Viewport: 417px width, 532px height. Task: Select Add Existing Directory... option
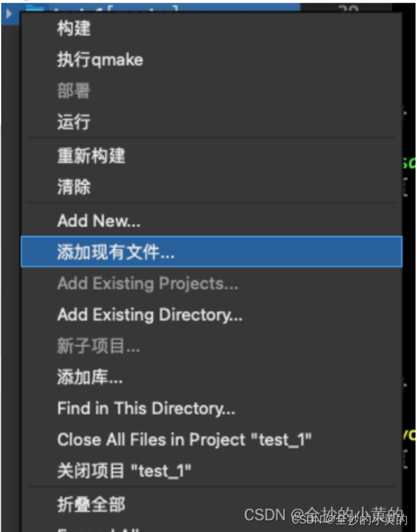click(148, 314)
